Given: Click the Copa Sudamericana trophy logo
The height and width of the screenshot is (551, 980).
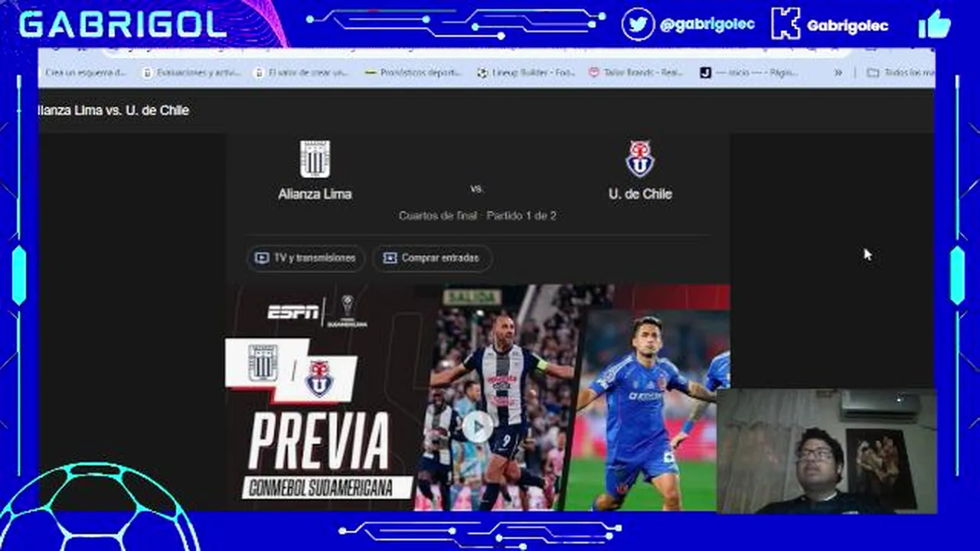Looking at the screenshot, I should point(348,311).
